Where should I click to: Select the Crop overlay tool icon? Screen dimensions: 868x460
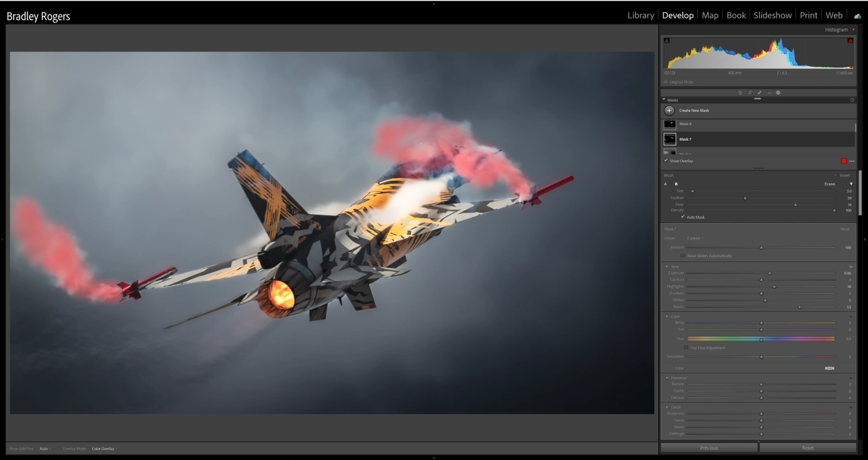[x=750, y=93]
